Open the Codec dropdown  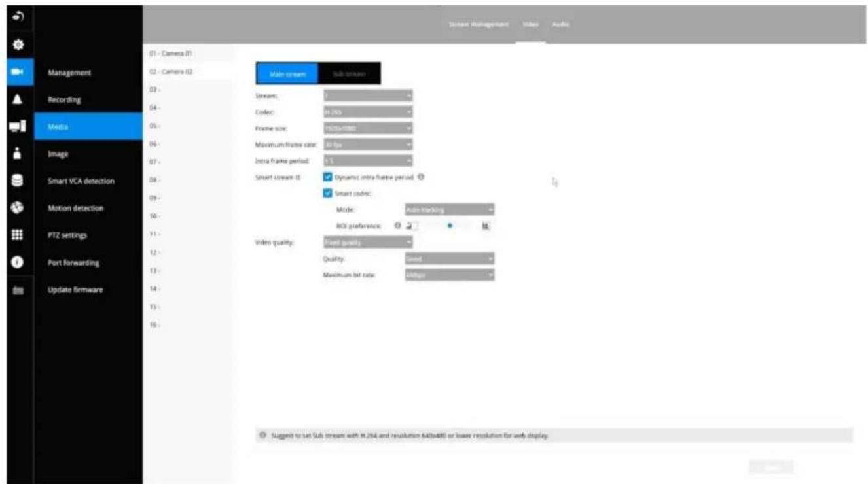click(369, 112)
